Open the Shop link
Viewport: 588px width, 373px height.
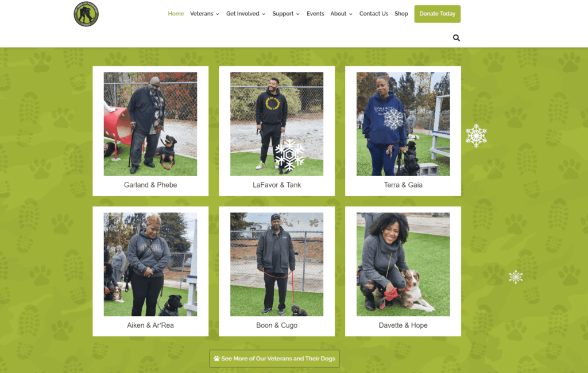click(401, 14)
